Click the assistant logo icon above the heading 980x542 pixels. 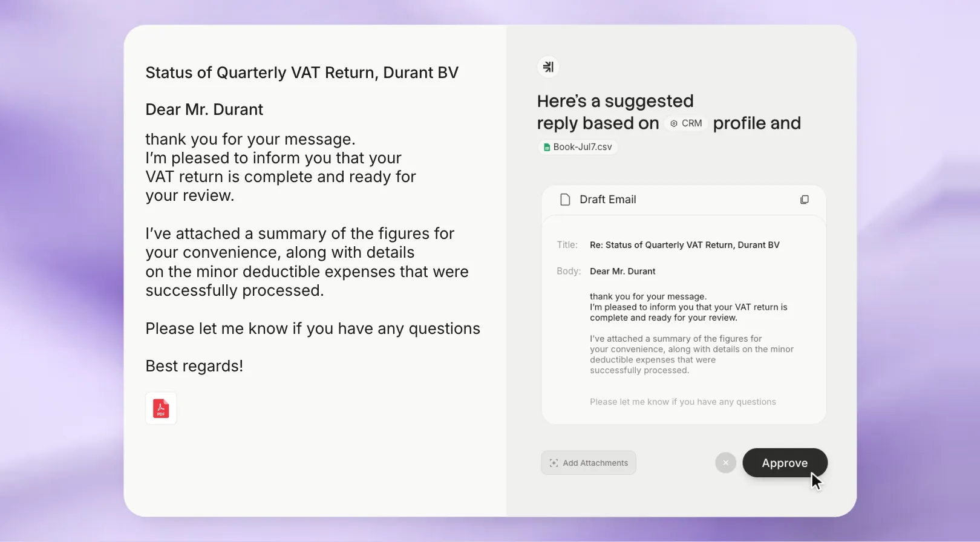tap(548, 67)
